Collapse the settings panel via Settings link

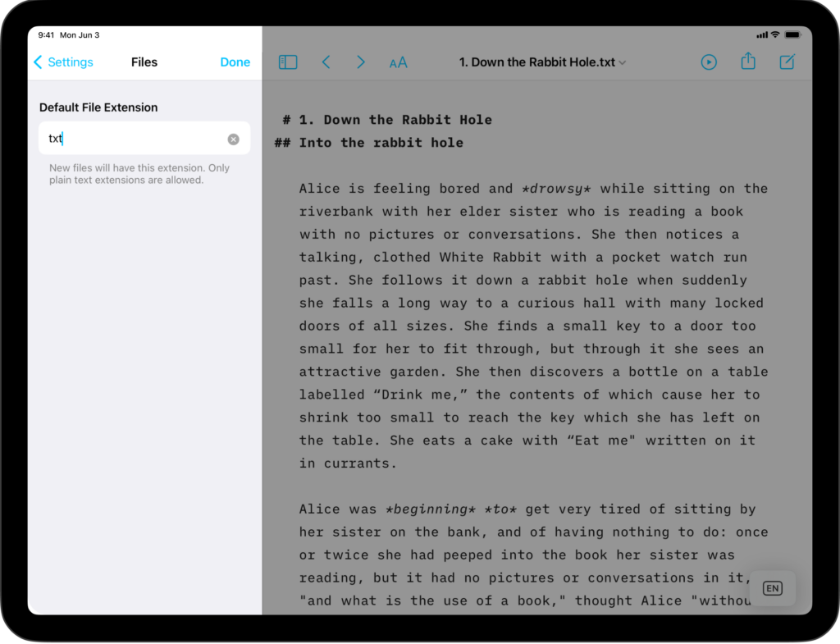[x=68, y=62]
